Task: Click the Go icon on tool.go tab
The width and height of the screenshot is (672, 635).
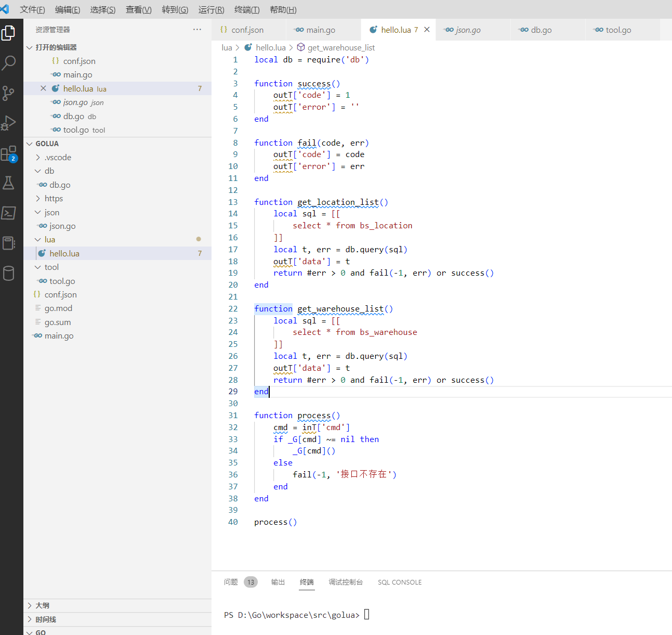Action: [598, 30]
